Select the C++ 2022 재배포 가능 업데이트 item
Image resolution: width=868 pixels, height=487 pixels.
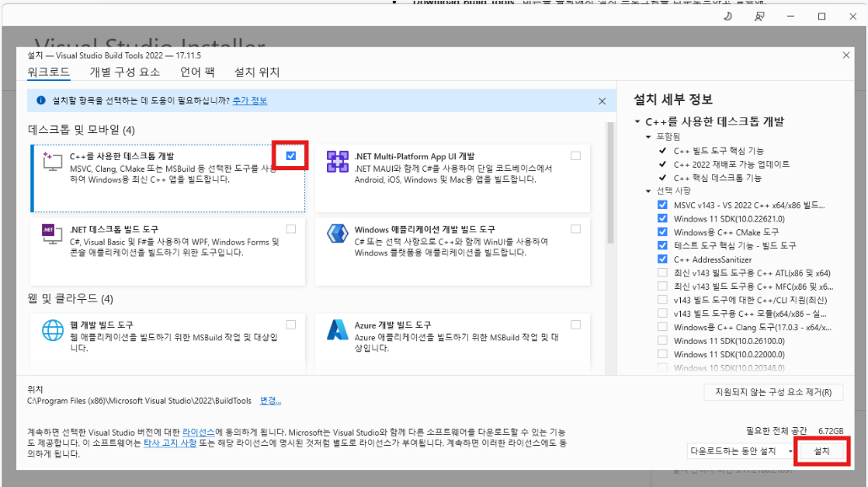coord(731,164)
